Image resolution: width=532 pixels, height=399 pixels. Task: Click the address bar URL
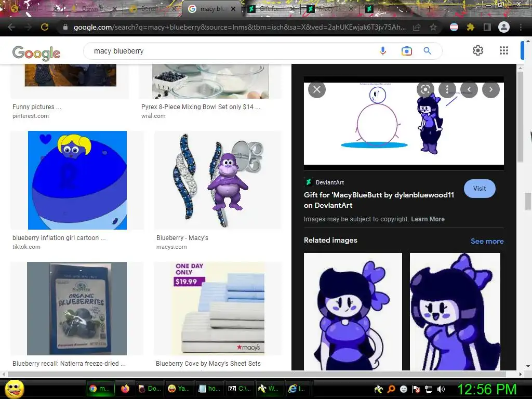[x=239, y=27]
